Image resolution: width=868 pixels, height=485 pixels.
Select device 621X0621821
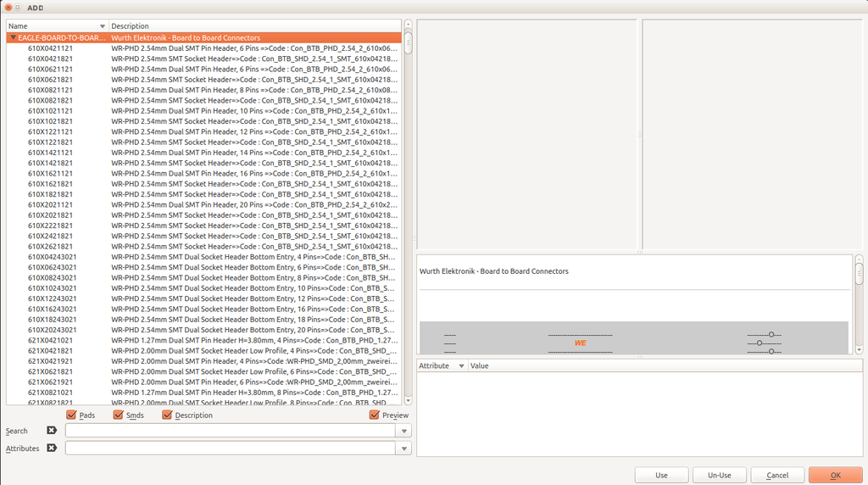pos(203,371)
